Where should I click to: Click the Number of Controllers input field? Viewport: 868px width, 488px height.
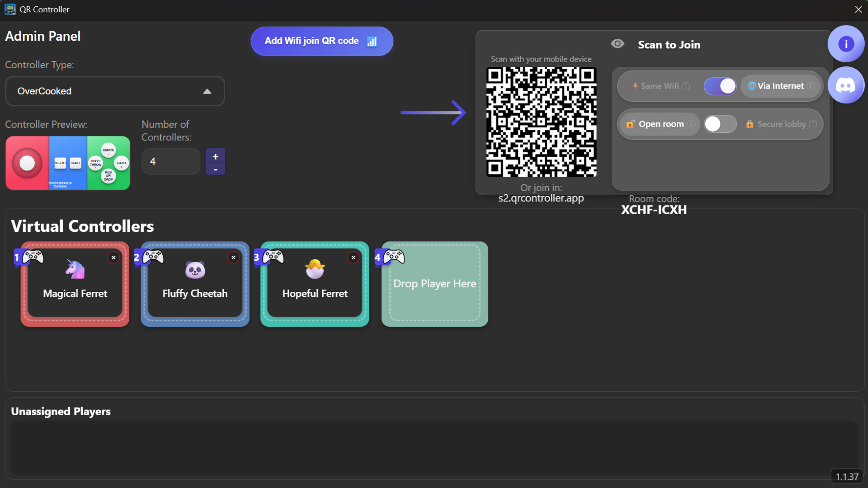(x=170, y=161)
